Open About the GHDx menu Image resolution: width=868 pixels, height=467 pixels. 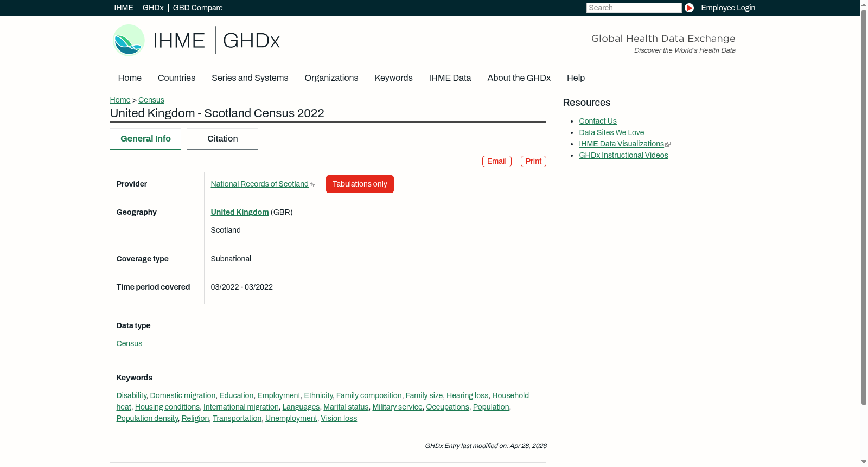pyautogui.click(x=519, y=78)
